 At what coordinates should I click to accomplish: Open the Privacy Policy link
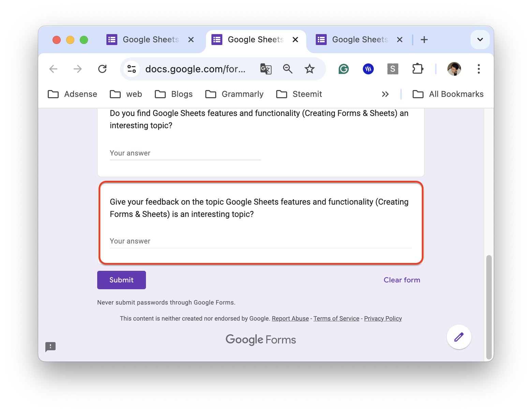[x=383, y=319]
